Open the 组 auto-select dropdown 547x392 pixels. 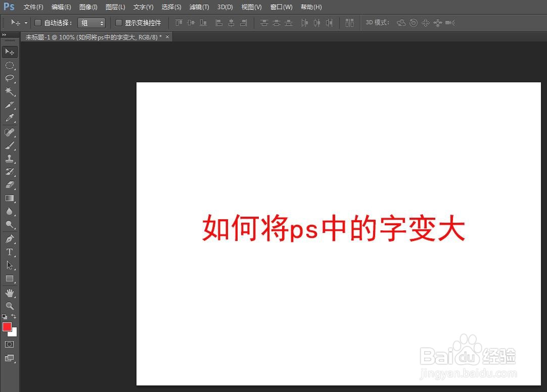(92, 23)
